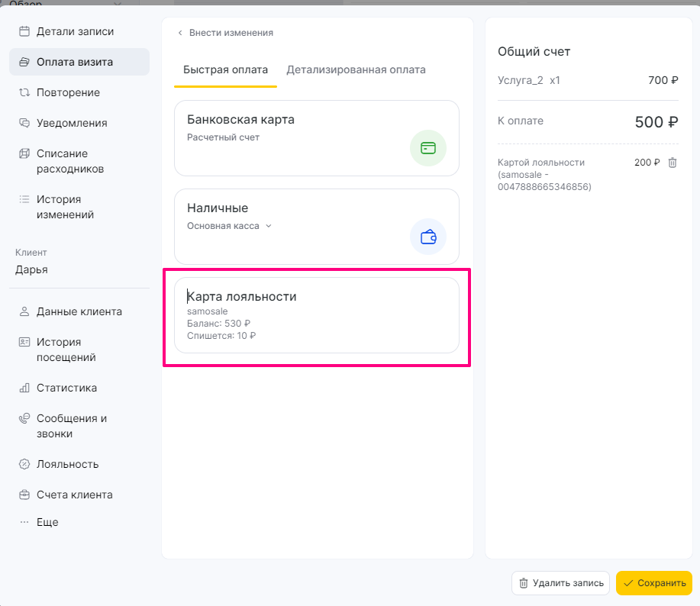The image size is (700, 606).
Task: Click the 500 ₽ amount due
Action: (656, 122)
